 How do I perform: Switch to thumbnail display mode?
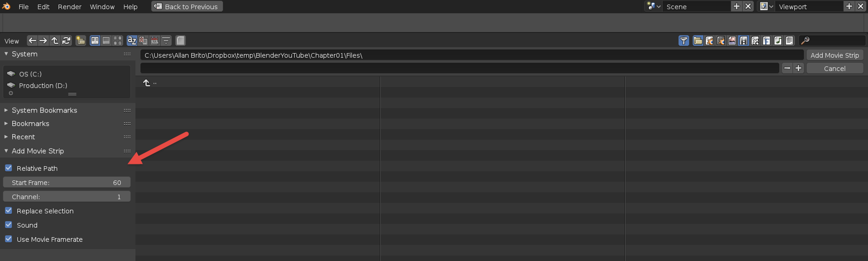[118, 41]
